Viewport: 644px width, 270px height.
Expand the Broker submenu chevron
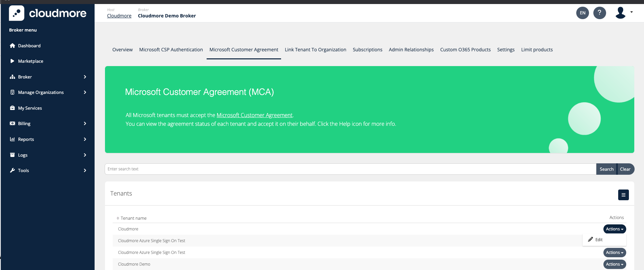[85, 77]
